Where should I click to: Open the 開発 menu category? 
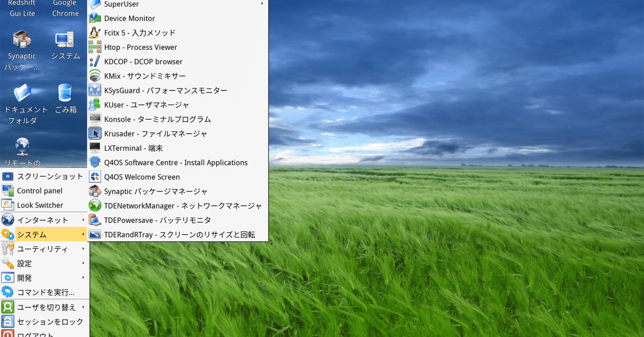44,278
